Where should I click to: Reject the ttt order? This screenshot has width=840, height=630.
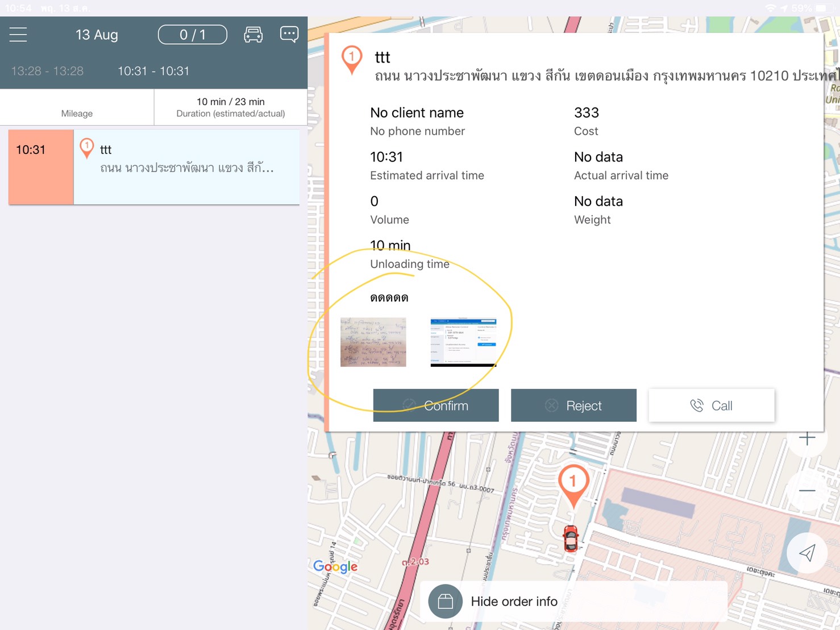click(573, 405)
